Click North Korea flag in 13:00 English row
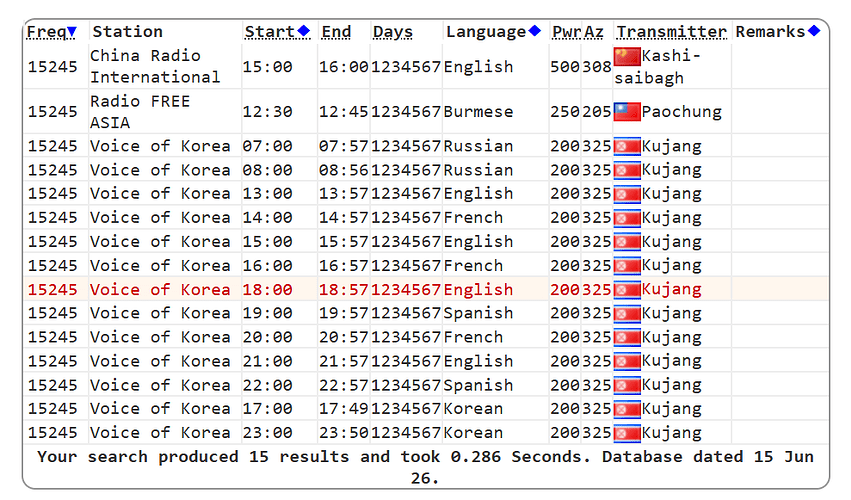The width and height of the screenshot is (851, 500). 627,194
